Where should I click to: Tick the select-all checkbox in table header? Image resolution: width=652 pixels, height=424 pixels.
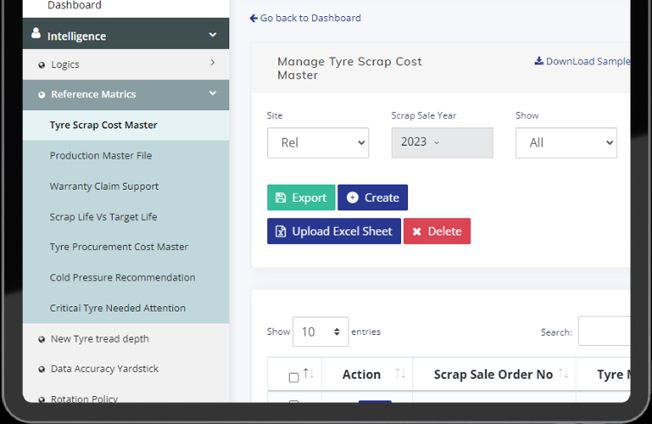(293, 377)
